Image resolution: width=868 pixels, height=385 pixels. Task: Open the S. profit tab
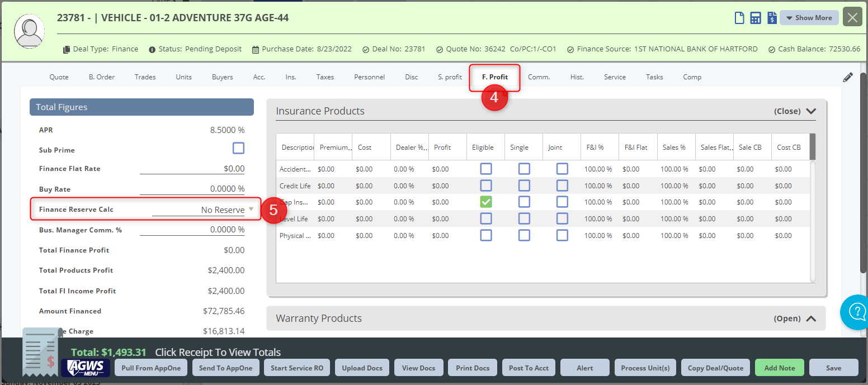point(450,77)
